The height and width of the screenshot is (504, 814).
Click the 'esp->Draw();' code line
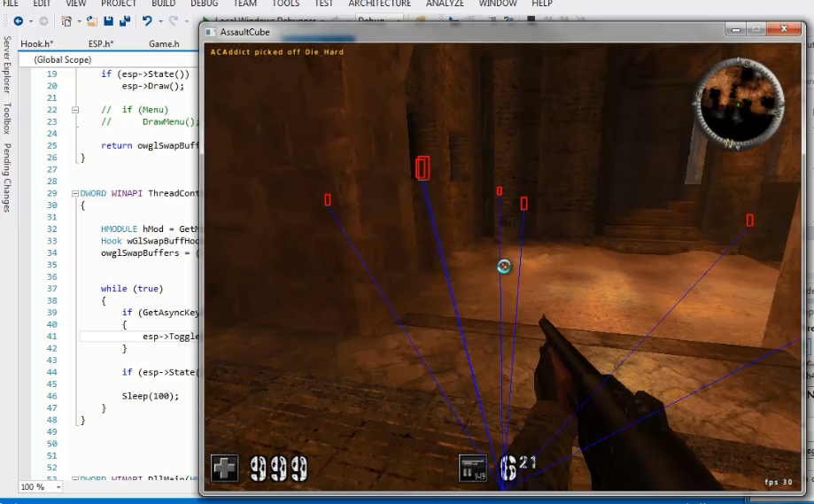click(152, 86)
